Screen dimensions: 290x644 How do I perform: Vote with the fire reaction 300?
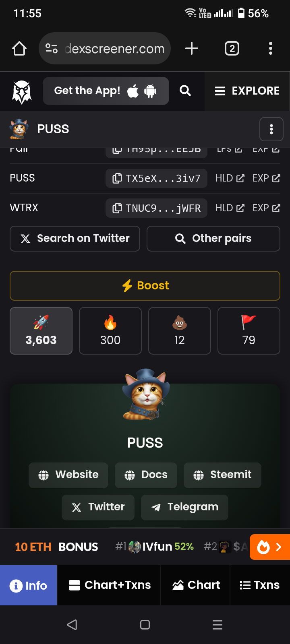(x=110, y=331)
